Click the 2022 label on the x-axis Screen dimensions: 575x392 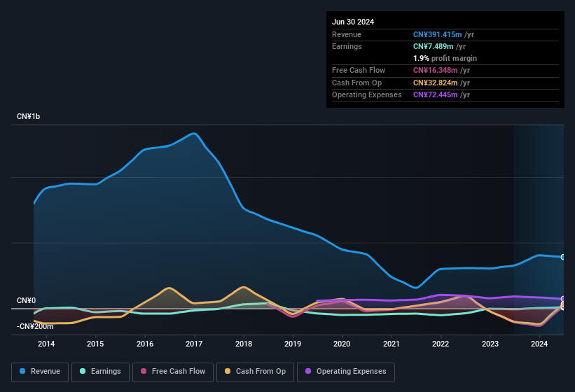click(x=441, y=344)
